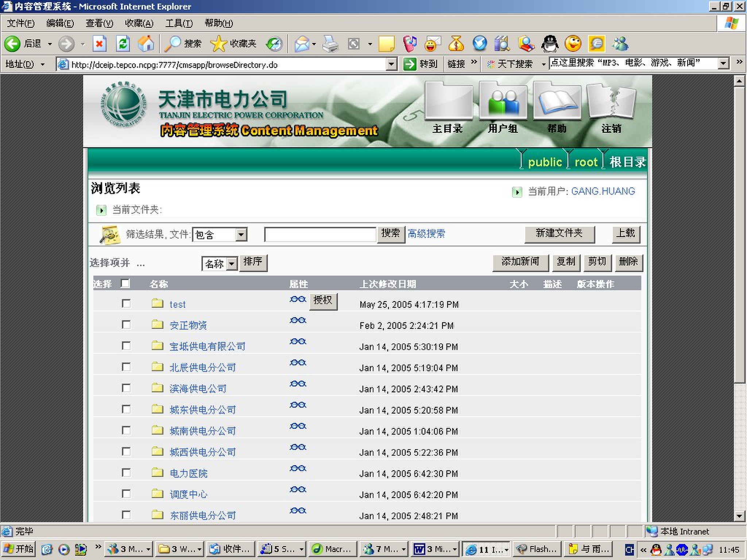Click the IE Refresh toolbar icon
The width and height of the screenshot is (747, 560).
(x=123, y=44)
